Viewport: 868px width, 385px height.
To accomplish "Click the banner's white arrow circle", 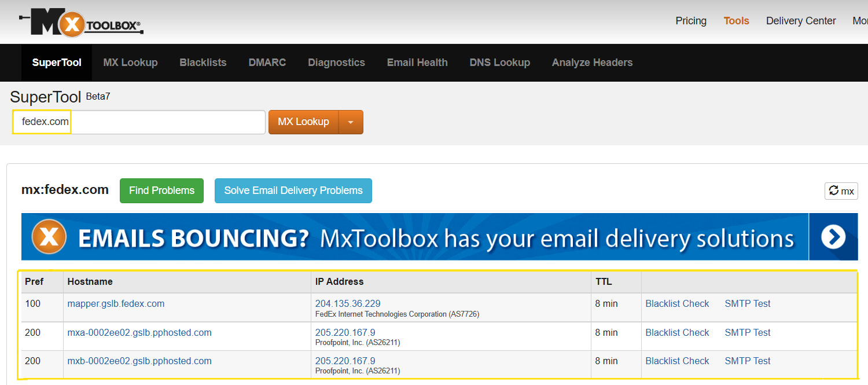I will pos(833,237).
